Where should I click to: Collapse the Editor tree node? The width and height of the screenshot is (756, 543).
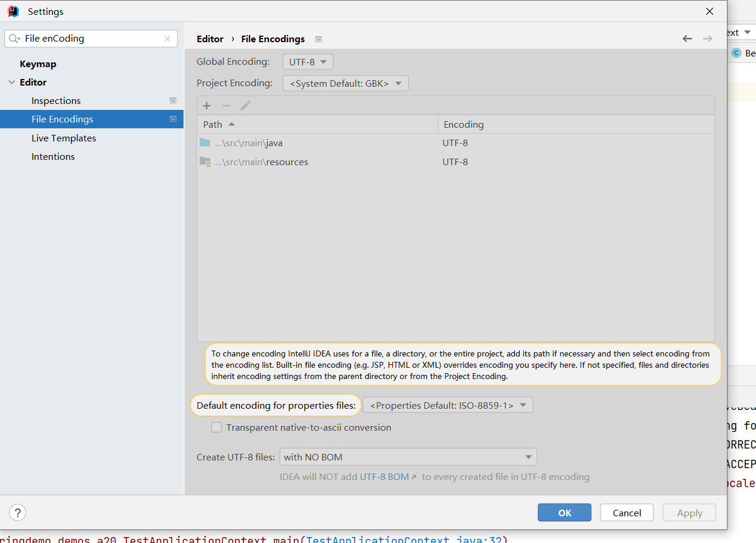[x=13, y=82]
